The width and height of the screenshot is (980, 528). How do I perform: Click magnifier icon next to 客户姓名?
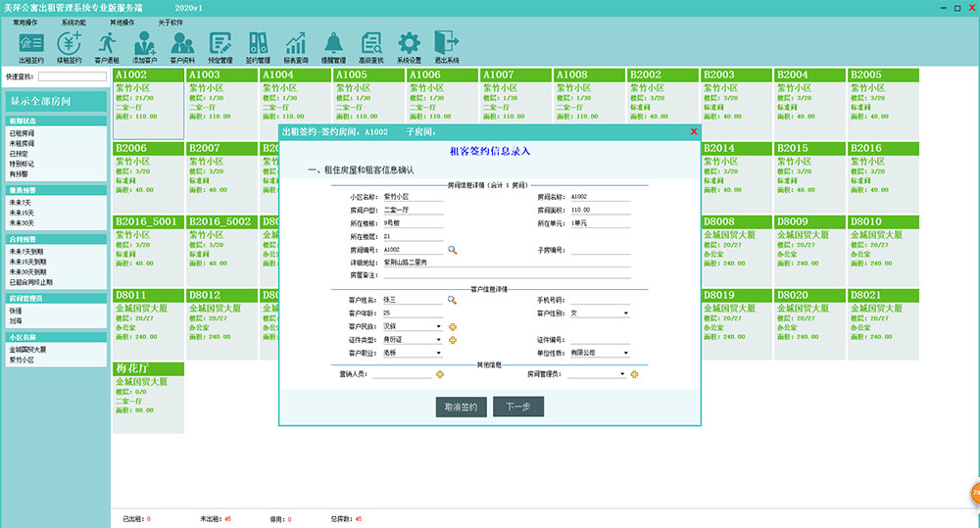(453, 300)
